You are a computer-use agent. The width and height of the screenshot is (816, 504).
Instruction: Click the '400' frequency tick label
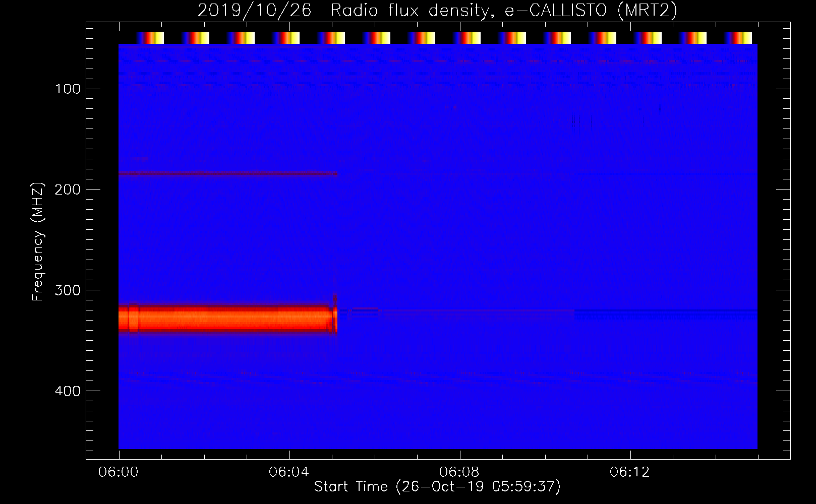point(67,391)
